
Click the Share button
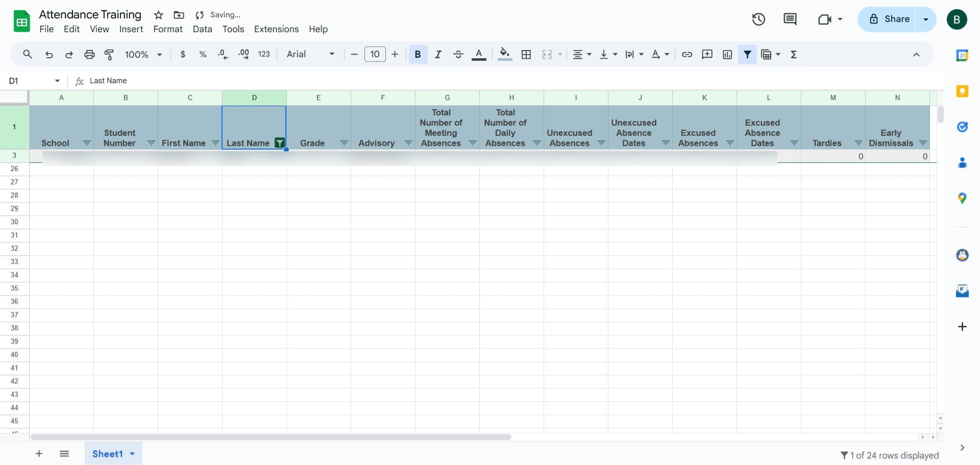[x=887, y=19]
